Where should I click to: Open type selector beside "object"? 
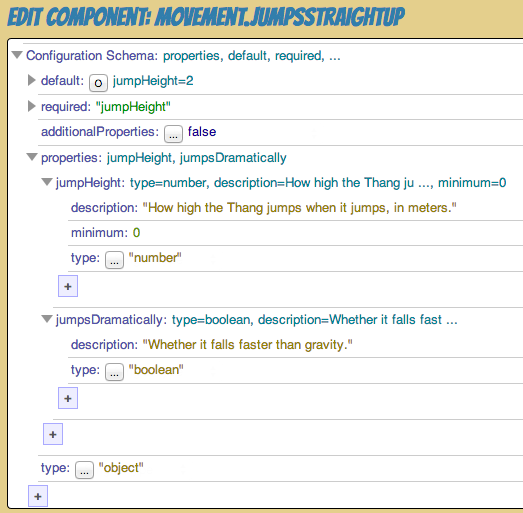click(84, 470)
